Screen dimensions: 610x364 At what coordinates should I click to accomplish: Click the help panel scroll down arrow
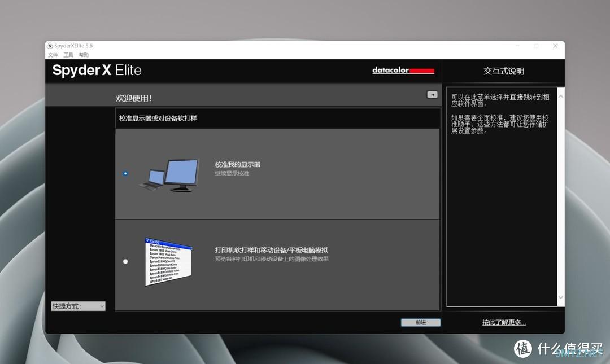pos(561,297)
